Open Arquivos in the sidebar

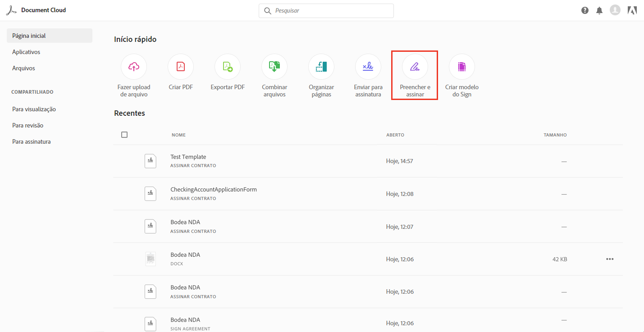[x=23, y=68]
